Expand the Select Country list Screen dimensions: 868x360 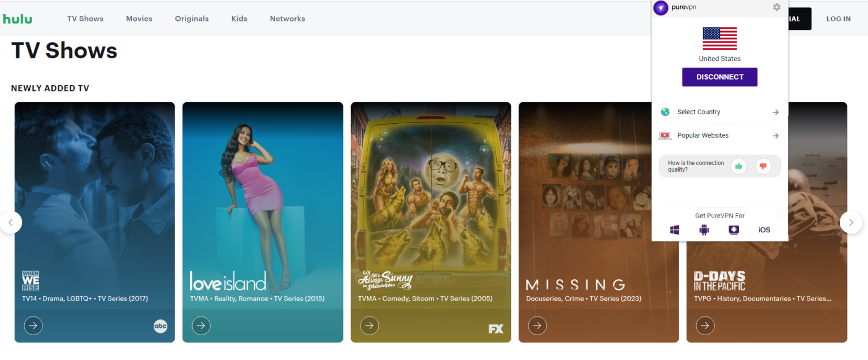pos(775,112)
